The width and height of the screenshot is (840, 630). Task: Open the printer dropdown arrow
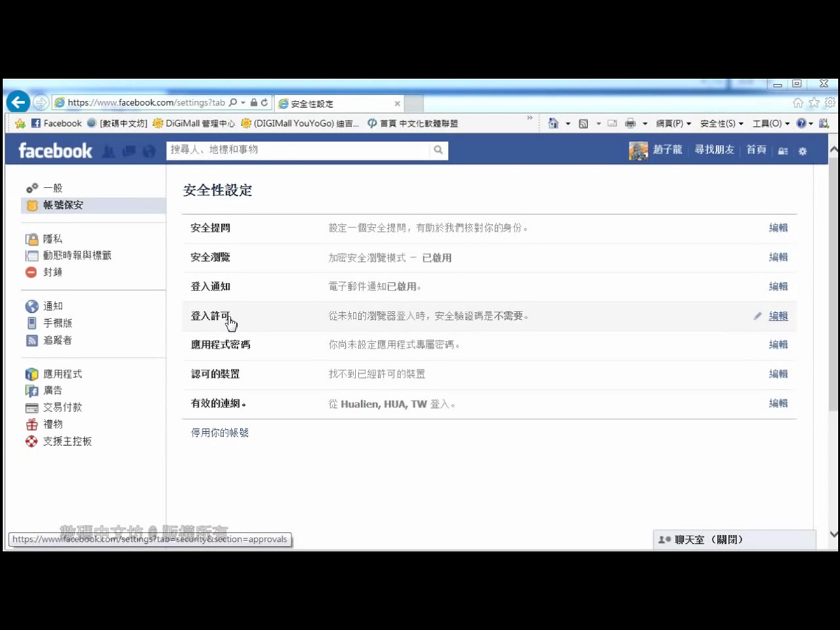pyautogui.click(x=645, y=123)
